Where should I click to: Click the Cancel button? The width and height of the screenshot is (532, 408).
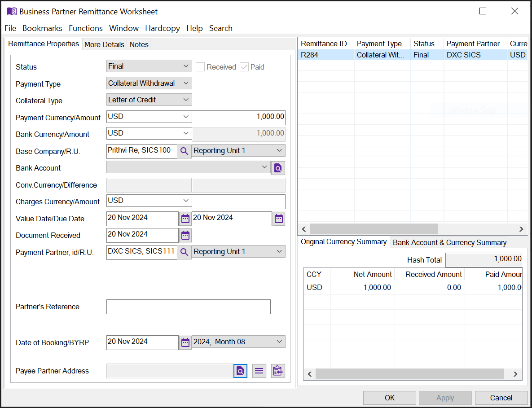tap(501, 398)
